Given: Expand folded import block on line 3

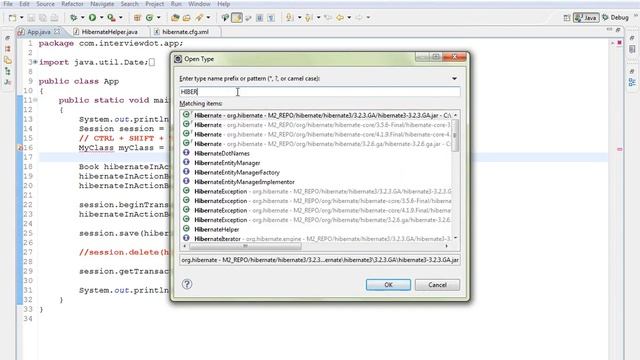Looking at the screenshot, I should pyautogui.click(x=35, y=62).
